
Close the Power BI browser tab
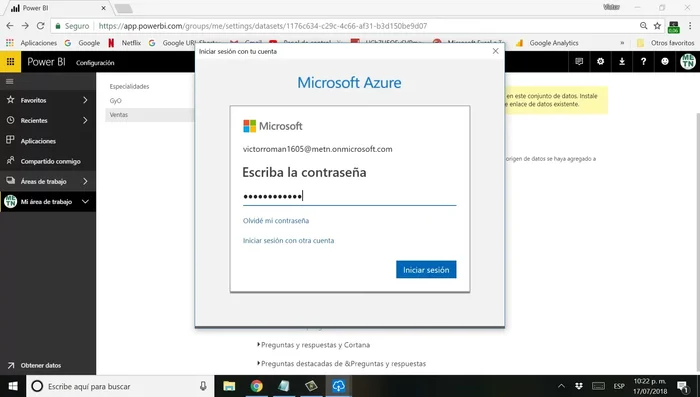pos(104,8)
